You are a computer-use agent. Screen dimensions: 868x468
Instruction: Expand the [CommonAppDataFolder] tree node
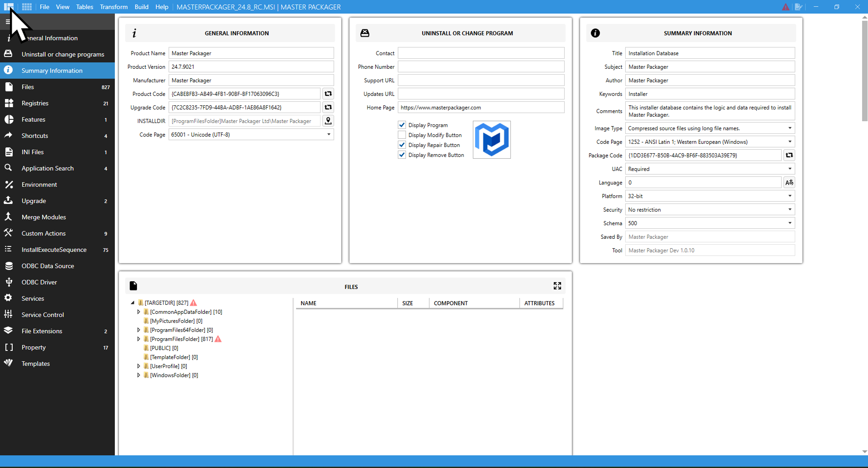(138, 312)
